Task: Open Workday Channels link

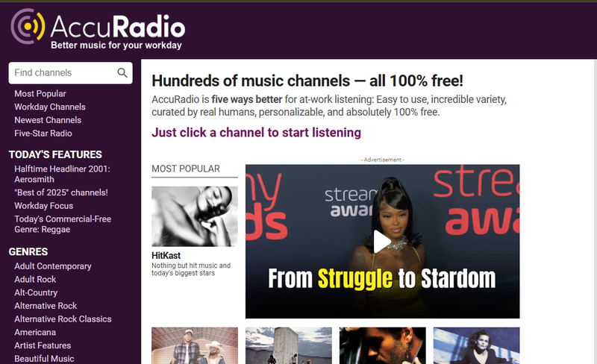Action: click(50, 107)
